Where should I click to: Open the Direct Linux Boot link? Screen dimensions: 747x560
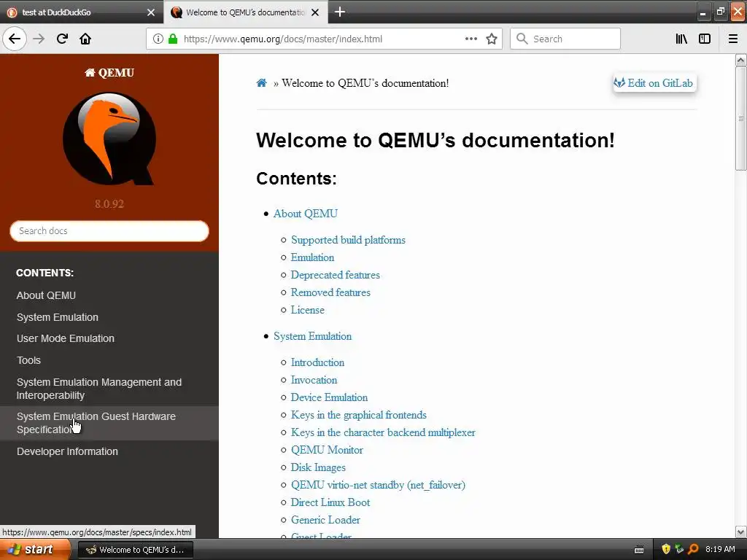[x=330, y=502]
